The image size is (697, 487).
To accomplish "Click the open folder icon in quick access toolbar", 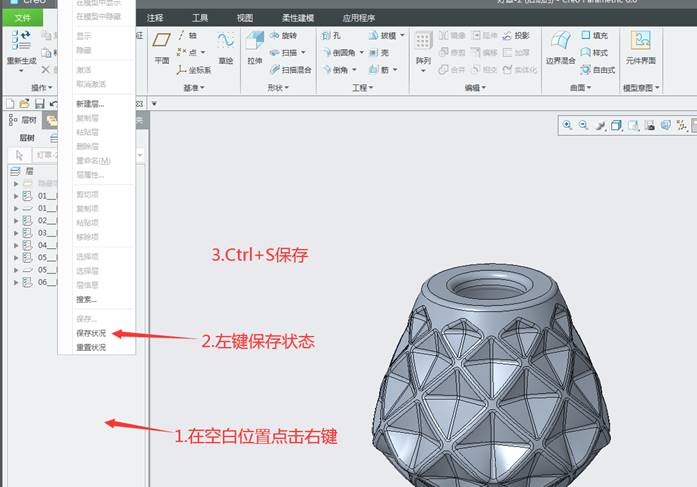I will pos(24,104).
